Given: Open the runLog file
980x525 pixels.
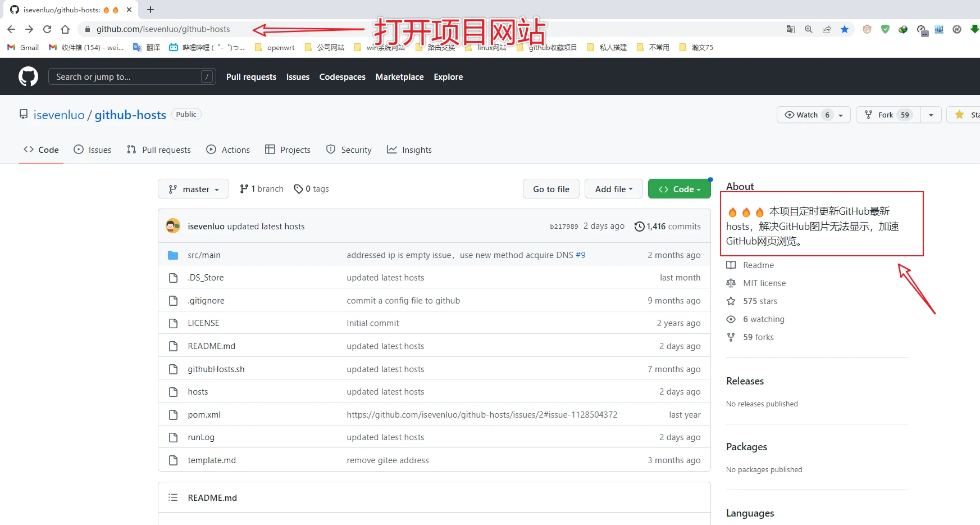Looking at the screenshot, I should click(x=201, y=437).
